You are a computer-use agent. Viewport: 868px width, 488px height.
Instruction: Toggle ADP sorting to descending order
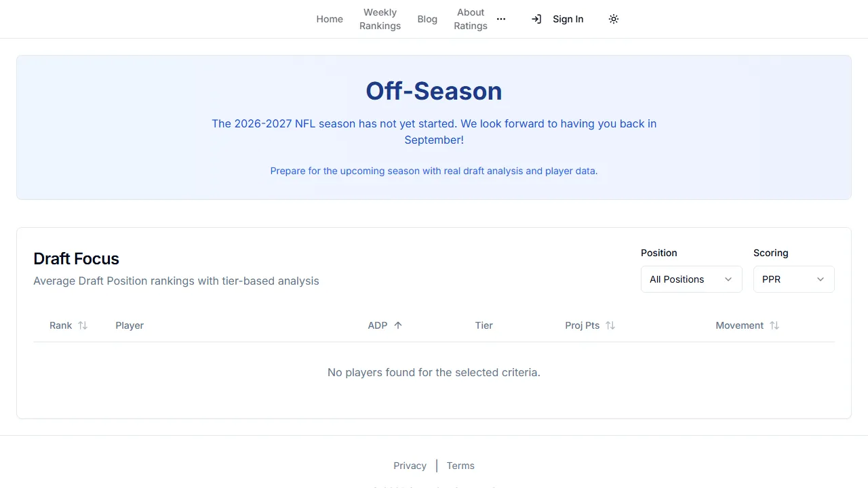(399, 325)
